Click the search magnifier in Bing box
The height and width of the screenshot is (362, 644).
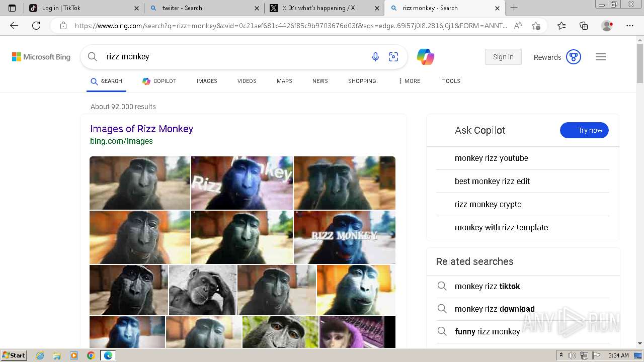[x=93, y=57]
